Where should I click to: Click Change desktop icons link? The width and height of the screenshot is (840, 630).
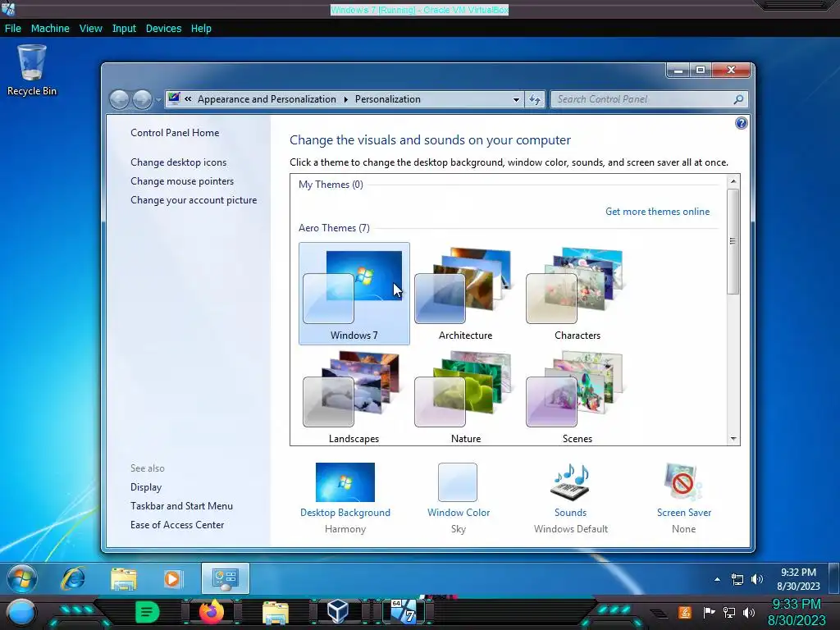pos(178,162)
